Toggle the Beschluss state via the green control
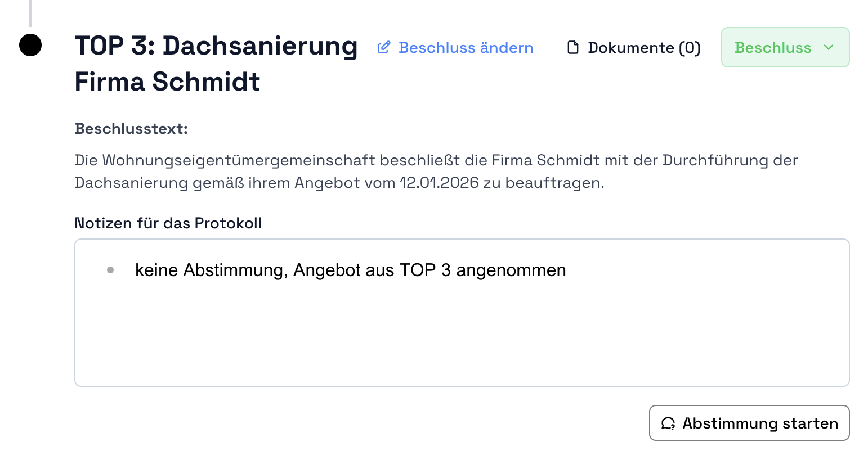 pyautogui.click(x=785, y=47)
